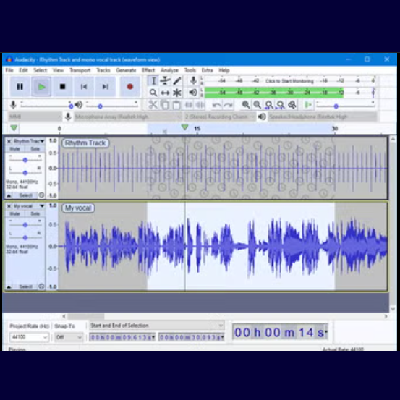Click the selection start time field
The image size is (400, 400).
coord(122,337)
